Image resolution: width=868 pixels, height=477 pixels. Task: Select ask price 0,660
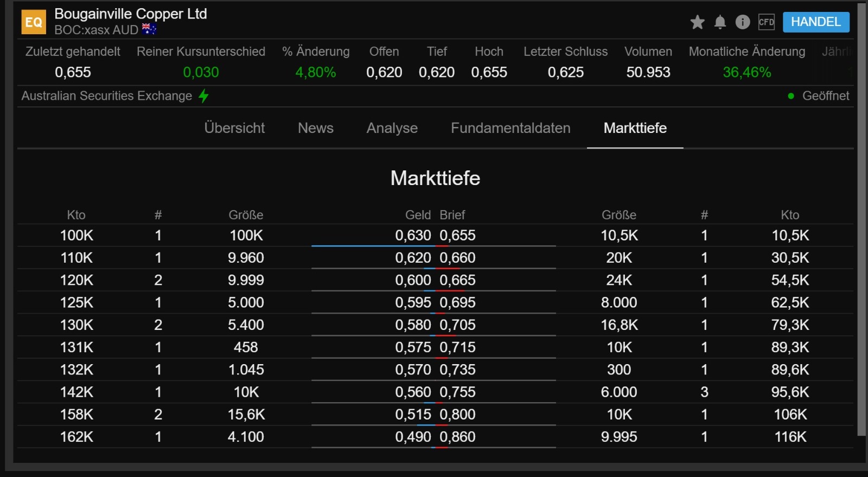coord(457,258)
